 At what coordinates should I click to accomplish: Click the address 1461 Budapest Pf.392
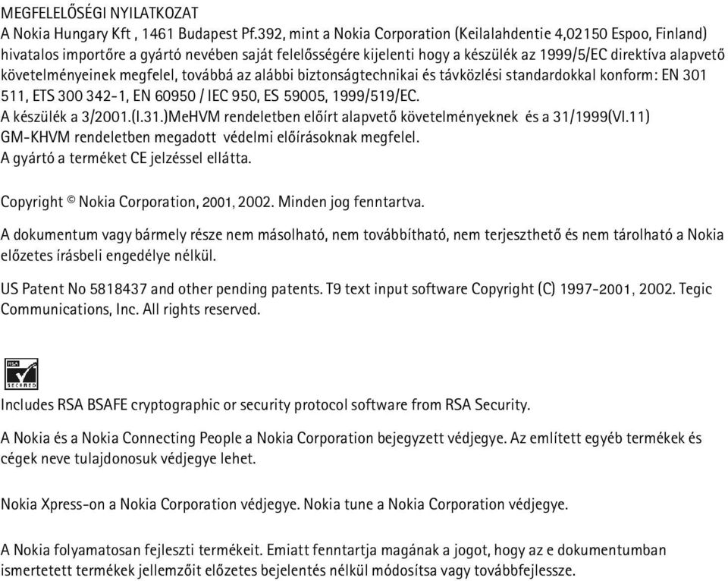(210, 34)
